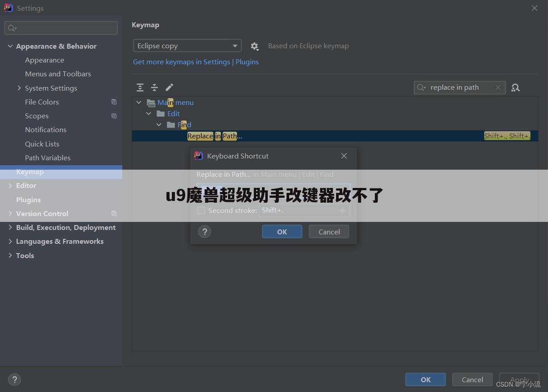Viewport: 548px width, 392px height.
Task: Click File Colors project-level copy icon
Action: click(x=114, y=102)
